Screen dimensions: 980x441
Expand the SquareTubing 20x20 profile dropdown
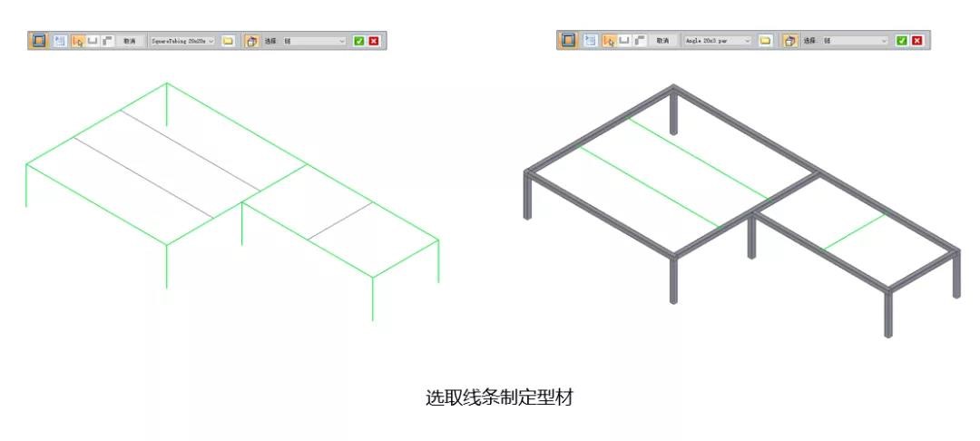tap(181, 41)
